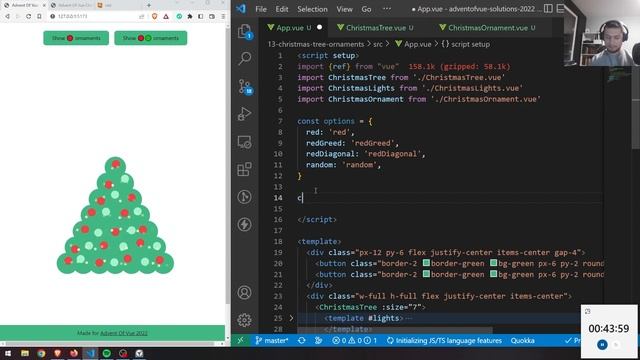This screenshot has height=360, width=640.
Task: Open the Manage gear in activity bar
Action: [244, 320]
